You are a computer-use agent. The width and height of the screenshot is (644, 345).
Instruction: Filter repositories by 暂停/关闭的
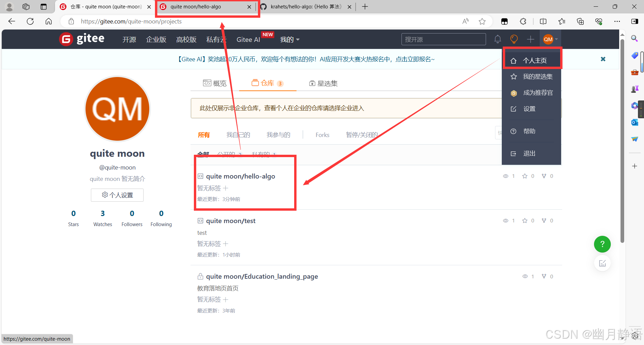pos(362,135)
